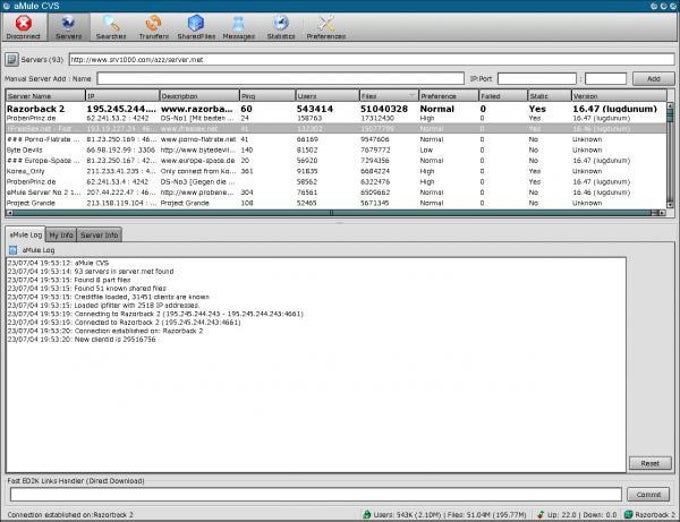The image size is (680, 522).
Task: Click the Reset log button
Action: coord(650,463)
